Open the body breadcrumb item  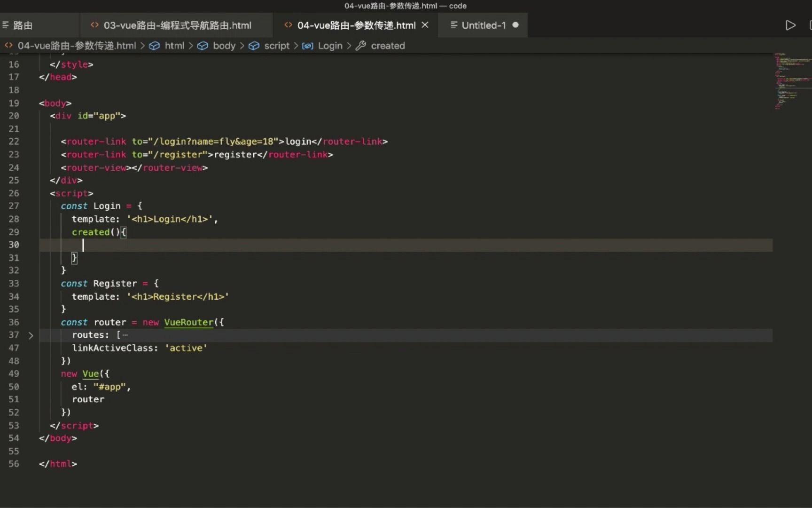(x=224, y=46)
